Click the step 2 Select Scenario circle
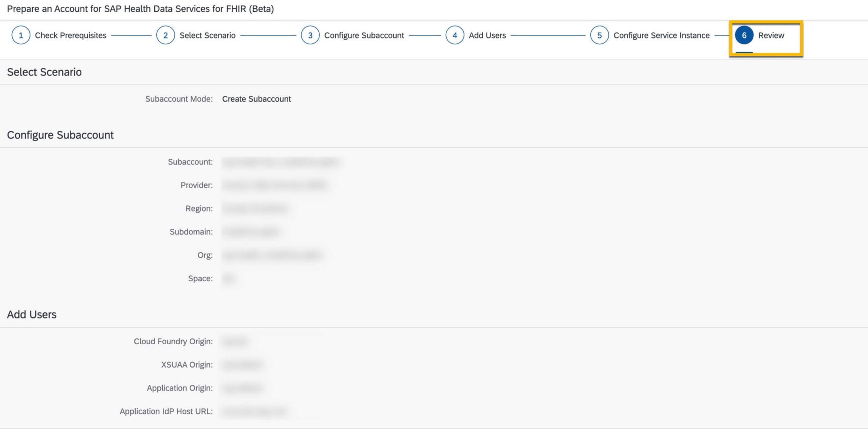 coord(166,35)
